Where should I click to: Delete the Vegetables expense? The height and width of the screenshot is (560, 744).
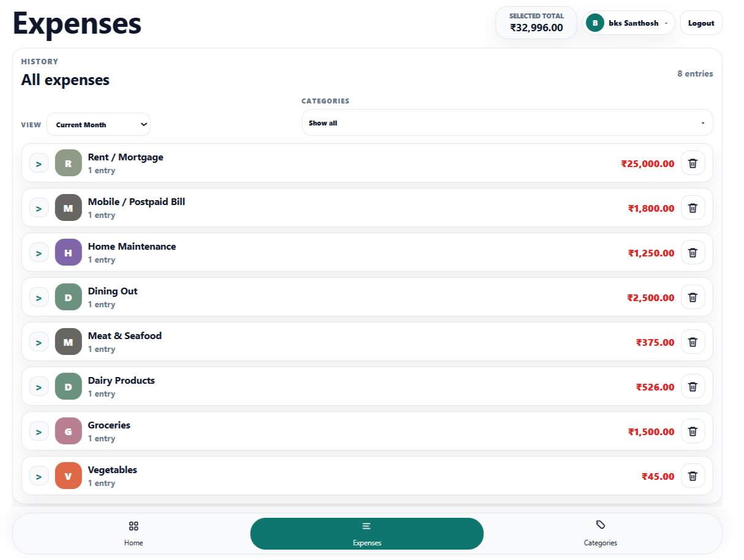(693, 476)
